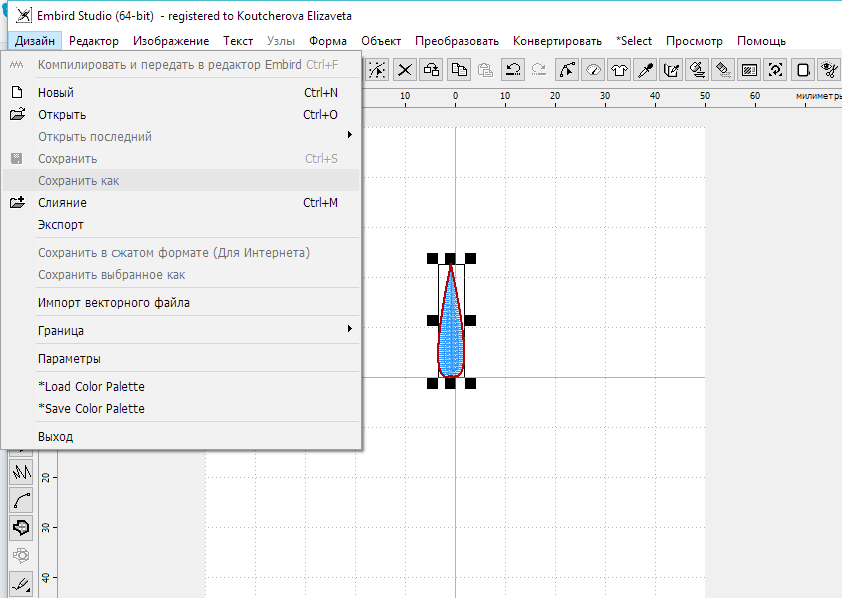Expand the 'Открыть последний' submenu arrow
This screenshot has height=598, width=842.
tap(350, 135)
